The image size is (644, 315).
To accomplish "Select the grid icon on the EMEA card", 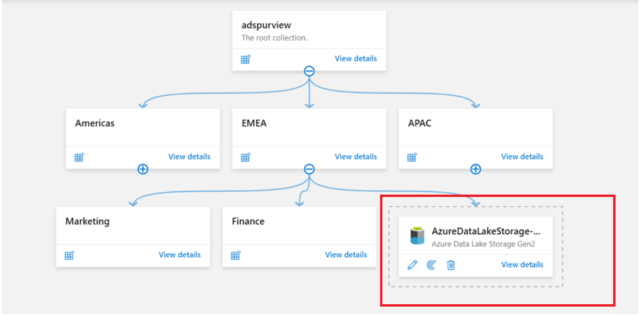I will [x=245, y=157].
